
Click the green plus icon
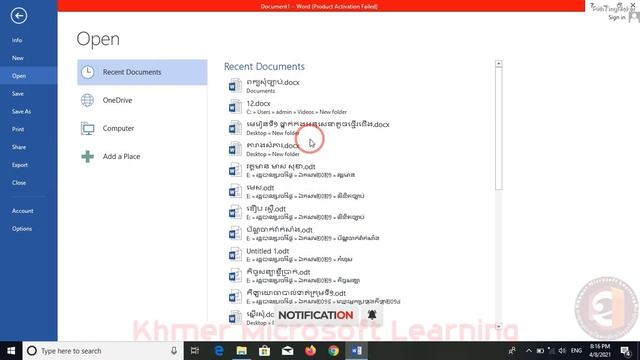click(x=87, y=156)
